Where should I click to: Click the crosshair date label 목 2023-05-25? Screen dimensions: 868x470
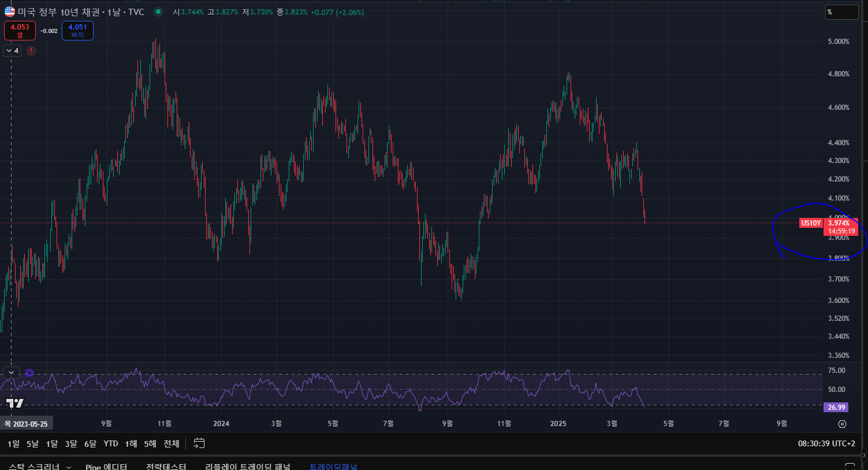click(26, 424)
